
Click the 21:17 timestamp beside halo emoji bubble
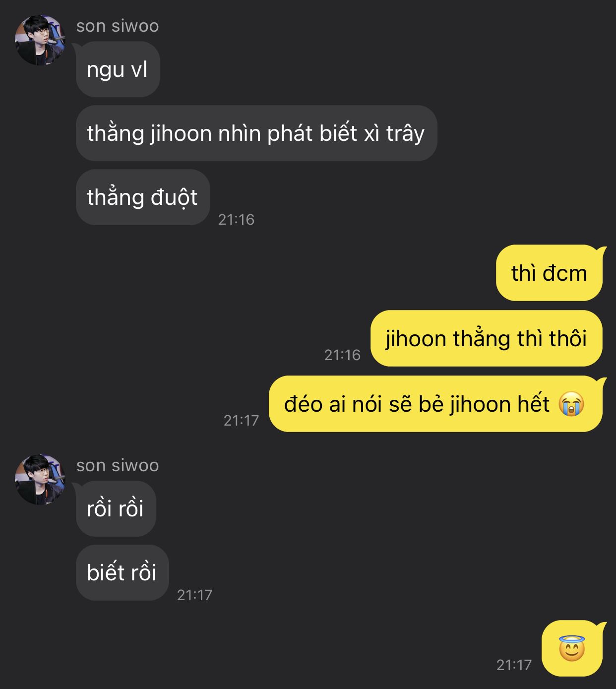click(x=514, y=665)
